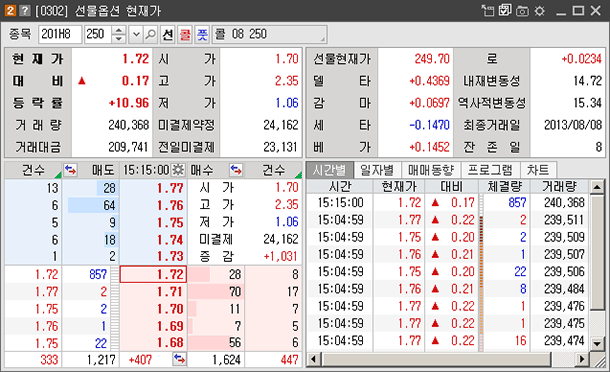Click the 201H8 code input field
This screenshot has height=372, width=610.
coord(60,35)
